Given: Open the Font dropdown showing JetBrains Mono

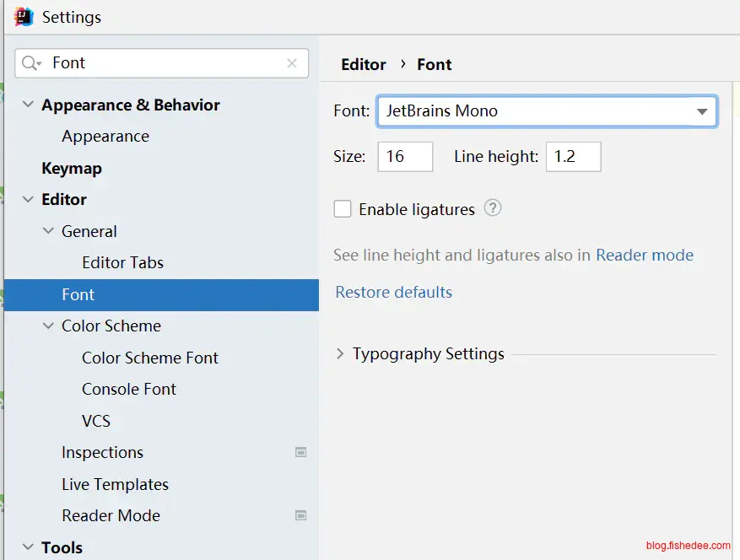Looking at the screenshot, I should (x=701, y=111).
